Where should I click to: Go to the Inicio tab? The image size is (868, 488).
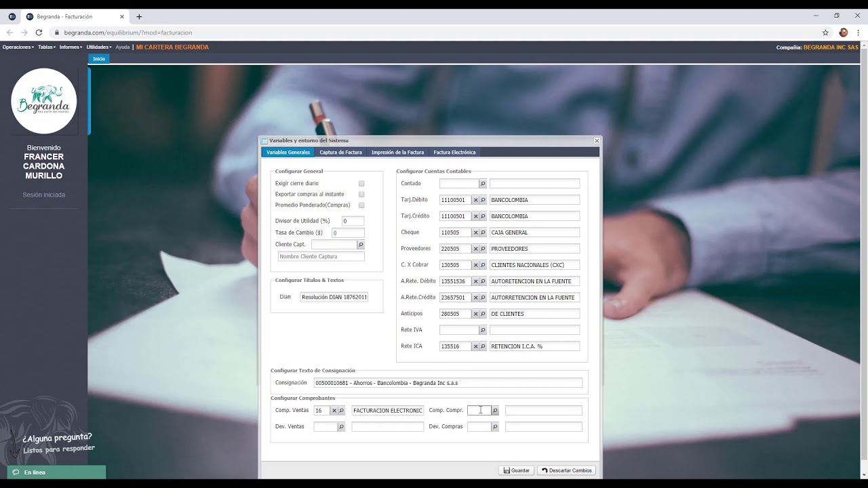(99, 59)
